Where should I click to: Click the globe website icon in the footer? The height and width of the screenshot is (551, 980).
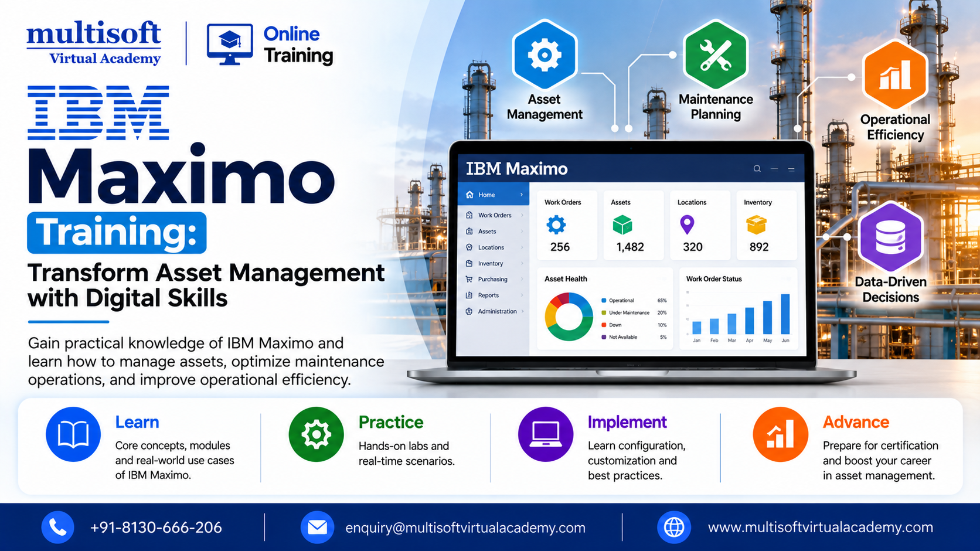click(673, 527)
